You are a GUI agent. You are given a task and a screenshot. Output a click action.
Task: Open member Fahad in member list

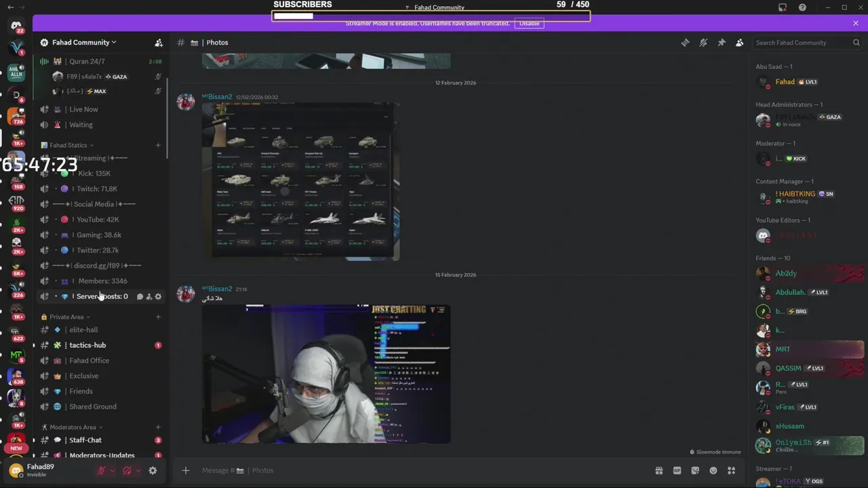(810, 82)
